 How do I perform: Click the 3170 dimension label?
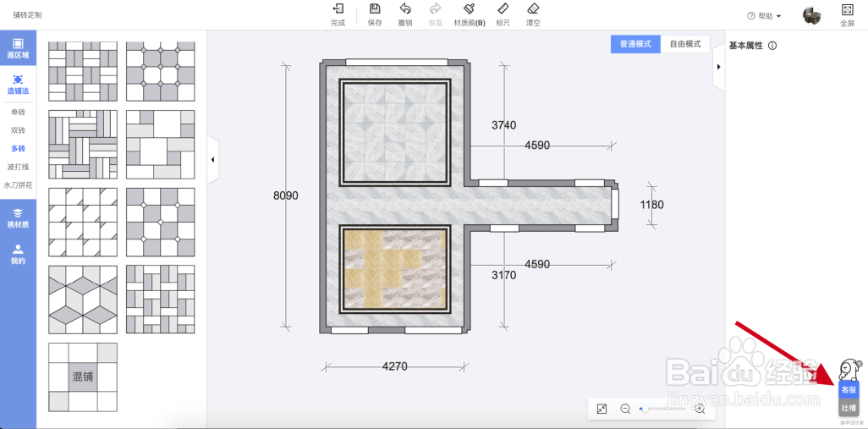503,274
